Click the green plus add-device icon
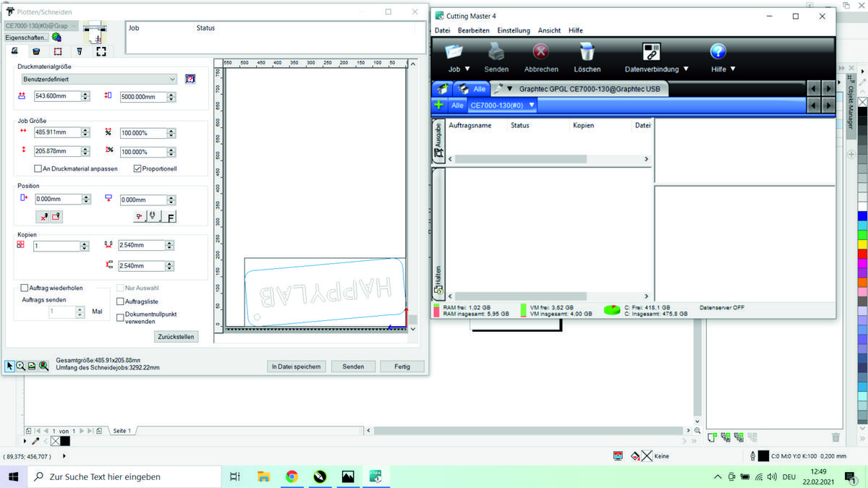The height and width of the screenshot is (488, 868). [x=438, y=105]
